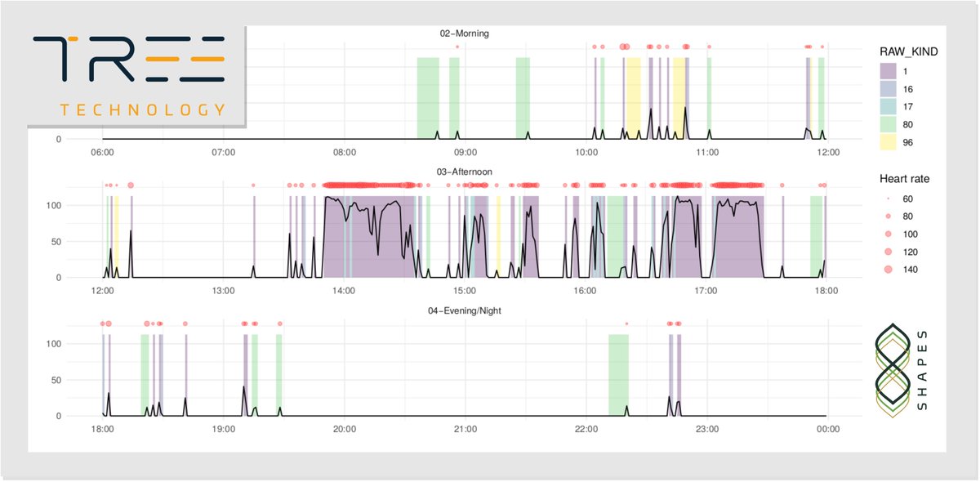
Task: Click the 03-Afternoon panel title
Action: (x=465, y=172)
